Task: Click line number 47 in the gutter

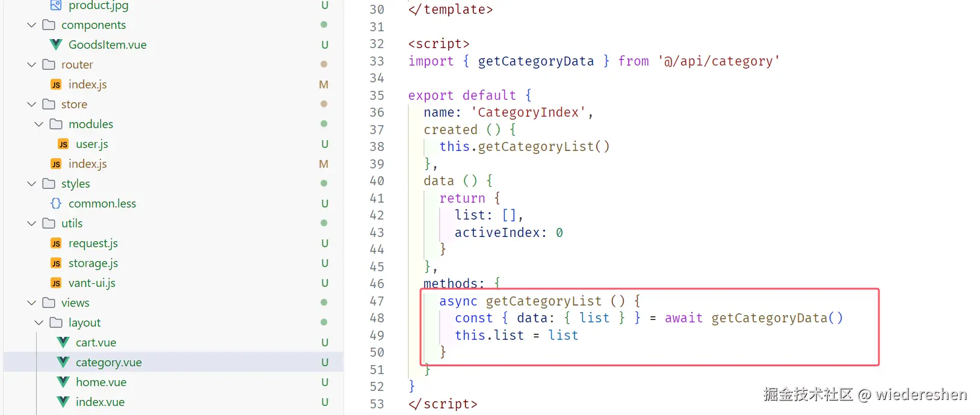Action: 377,301
